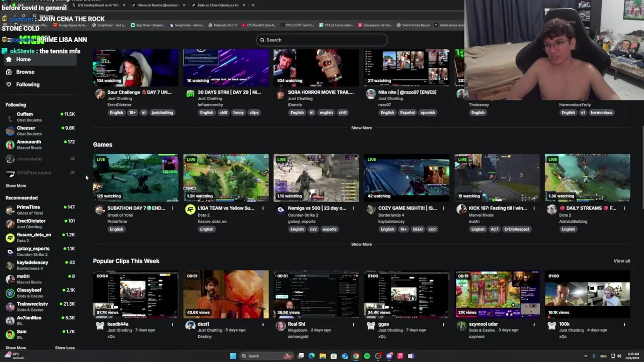
Task: Open the Dota 2 DAILY STREAMS thumbnail
Action: pyautogui.click(x=587, y=177)
